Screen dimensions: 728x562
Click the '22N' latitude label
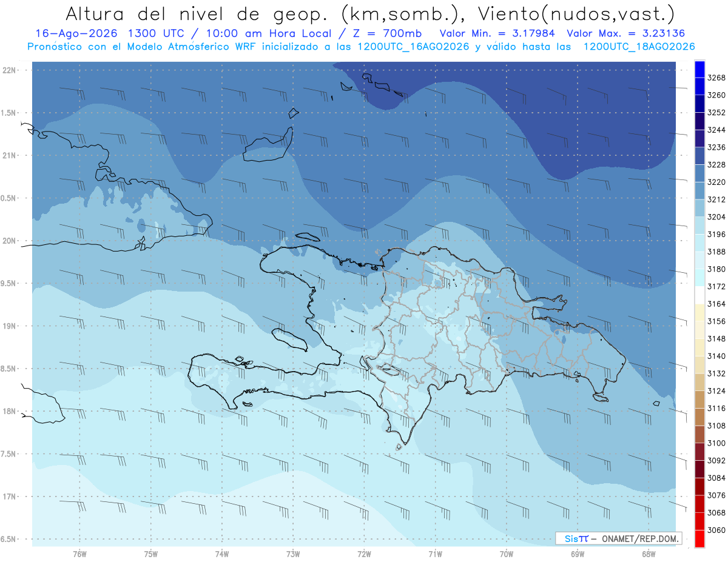(10, 70)
